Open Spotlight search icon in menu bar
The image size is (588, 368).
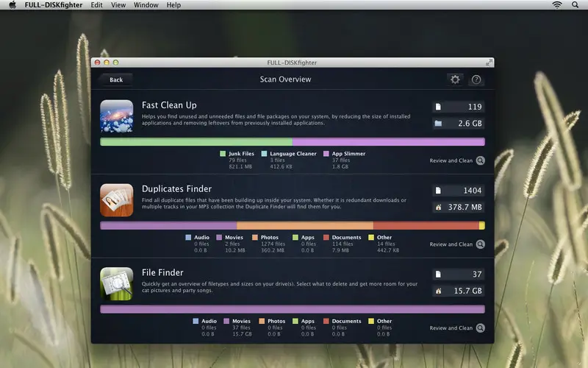pyautogui.click(x=576, y=5)
